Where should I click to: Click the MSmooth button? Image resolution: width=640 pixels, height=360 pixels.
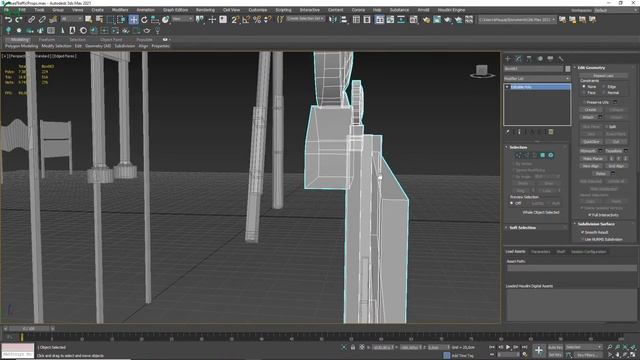(x=589, y=151)
